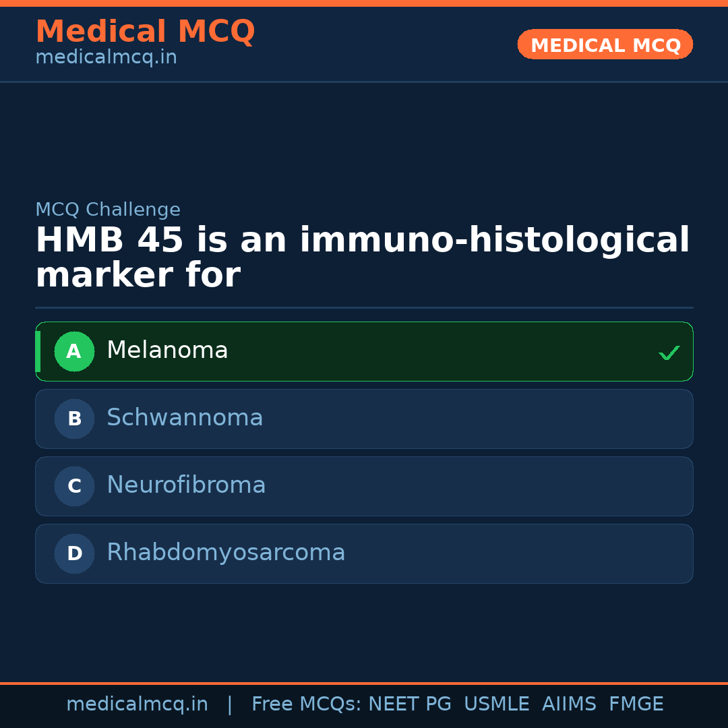The height and width of the screenshot is (728, 728).
Task: Choose the Schwannoma answer option
Action: tap(185, 418)
